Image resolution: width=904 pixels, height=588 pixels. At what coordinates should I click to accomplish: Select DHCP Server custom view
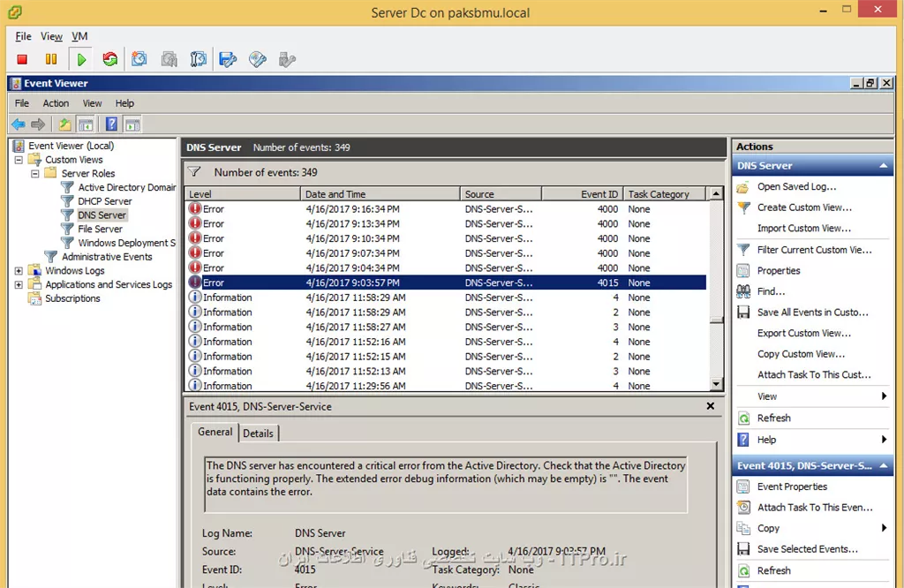coord(105,201)
